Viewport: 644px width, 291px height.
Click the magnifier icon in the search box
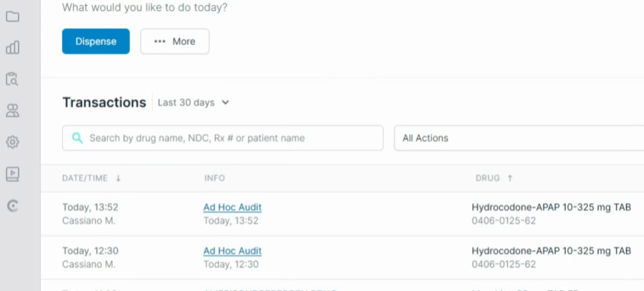tap(77, 138)
